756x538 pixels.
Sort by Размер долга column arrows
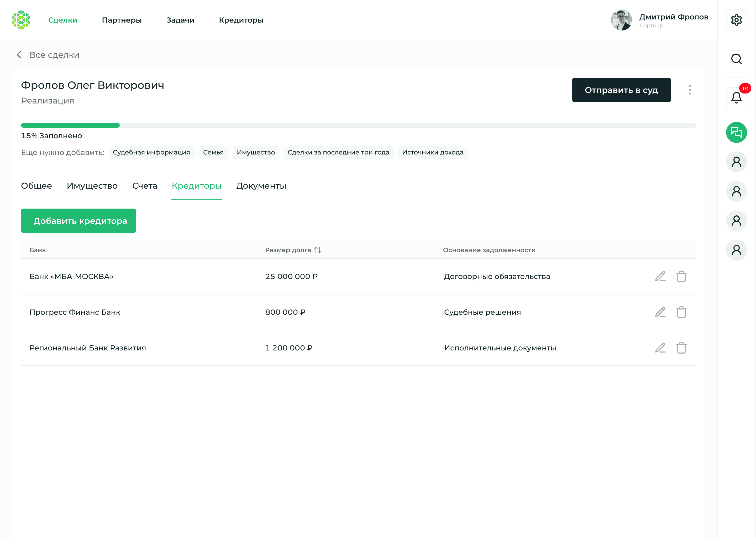tap(317, 250)
